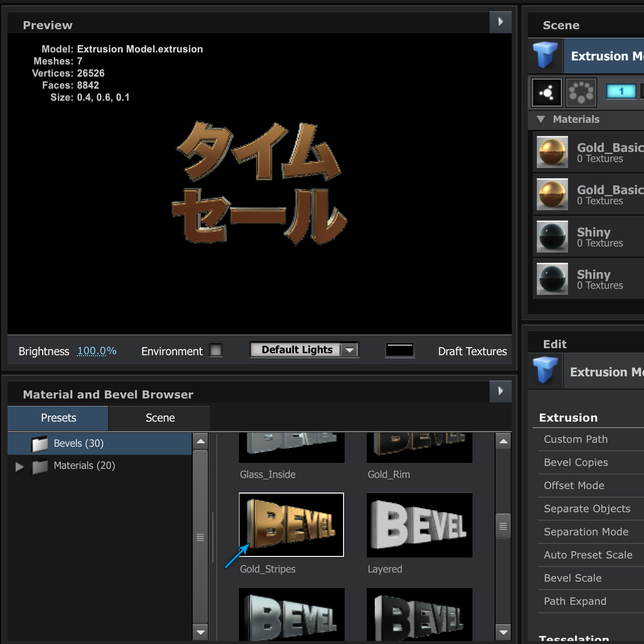Select the Bevel Scale property
The width and height of the screenshot is (644, 644).
tap(573, 578)
